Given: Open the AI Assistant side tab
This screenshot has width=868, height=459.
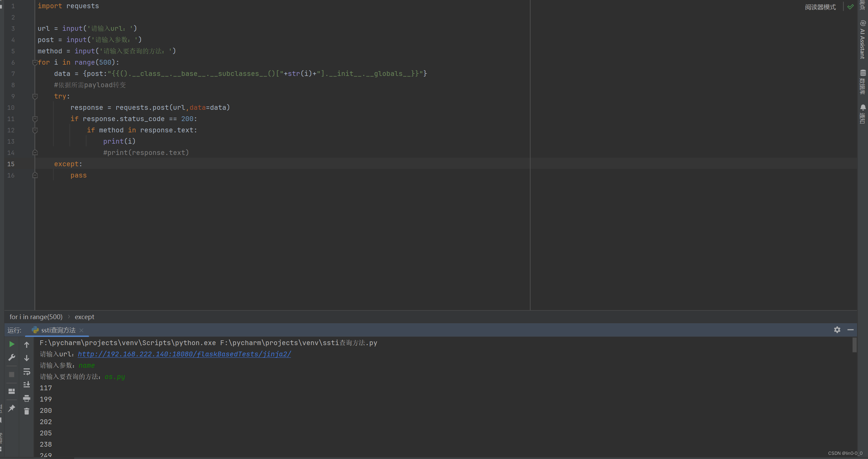Looking at the screenshot, I should click(863, 40).
